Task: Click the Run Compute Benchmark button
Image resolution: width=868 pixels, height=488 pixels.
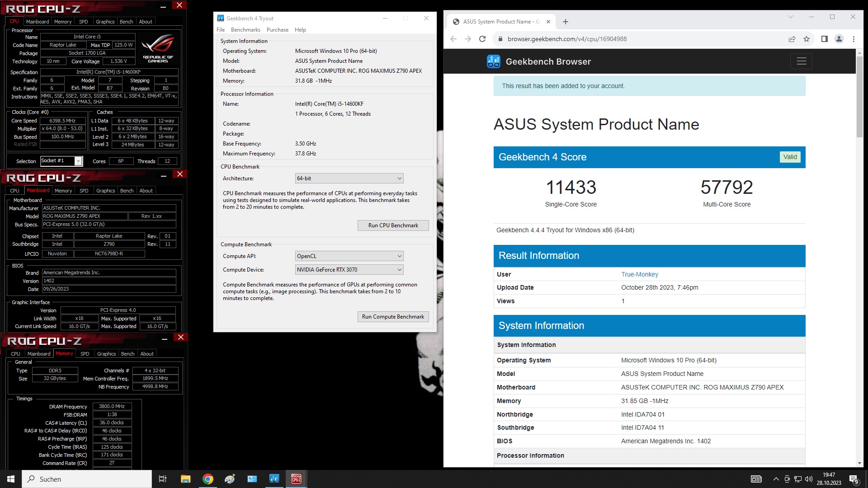Action: (393, 317)
